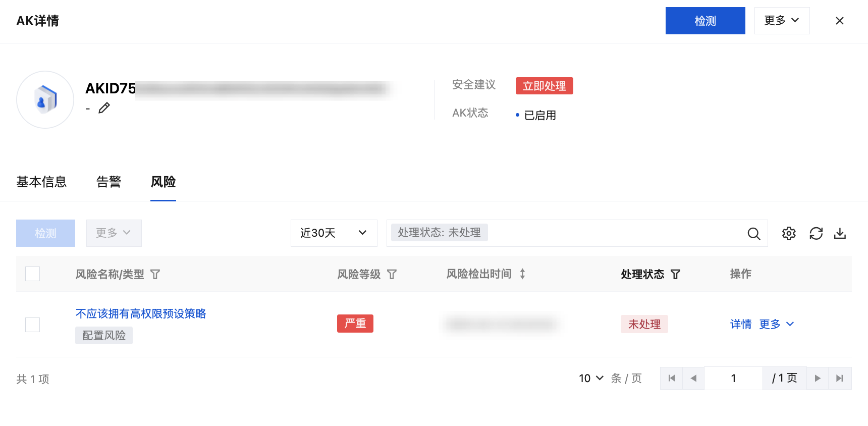Refresh the risk list

[816, 233]
